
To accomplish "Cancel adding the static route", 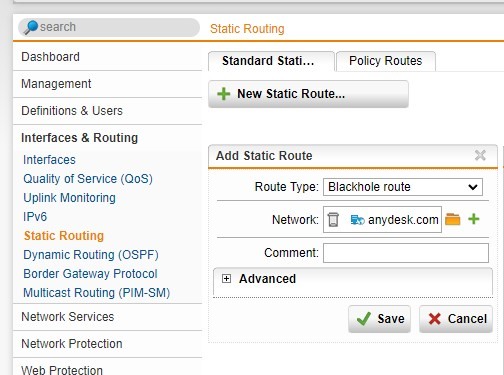I will (456, 319).
